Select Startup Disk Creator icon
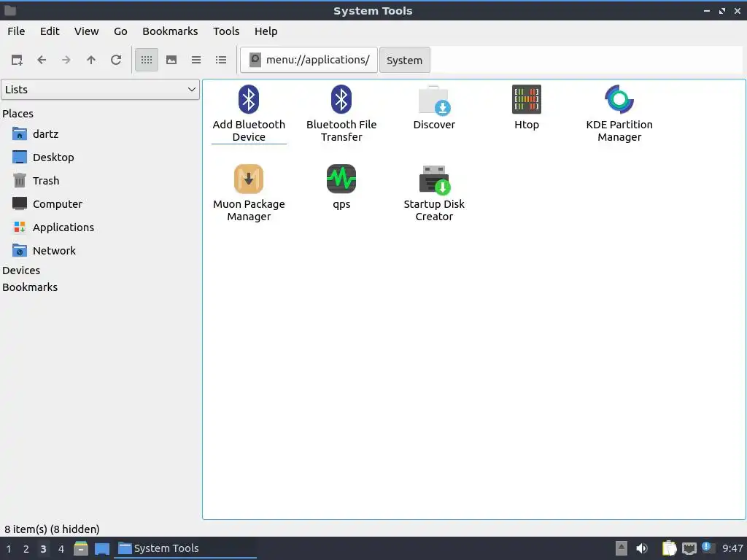The height and width of the screenshot is (560, 747). 434,179
